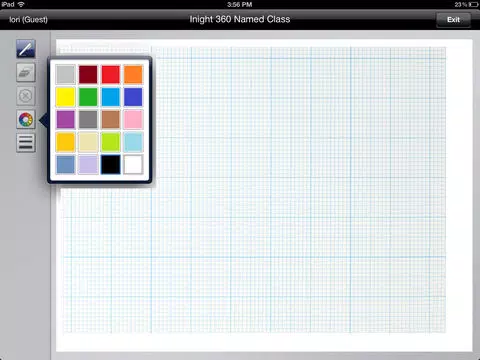Viewport: 480px width, 360px height.
Task: Tap the Clear all circled X icon
Action: click(26, 96)
